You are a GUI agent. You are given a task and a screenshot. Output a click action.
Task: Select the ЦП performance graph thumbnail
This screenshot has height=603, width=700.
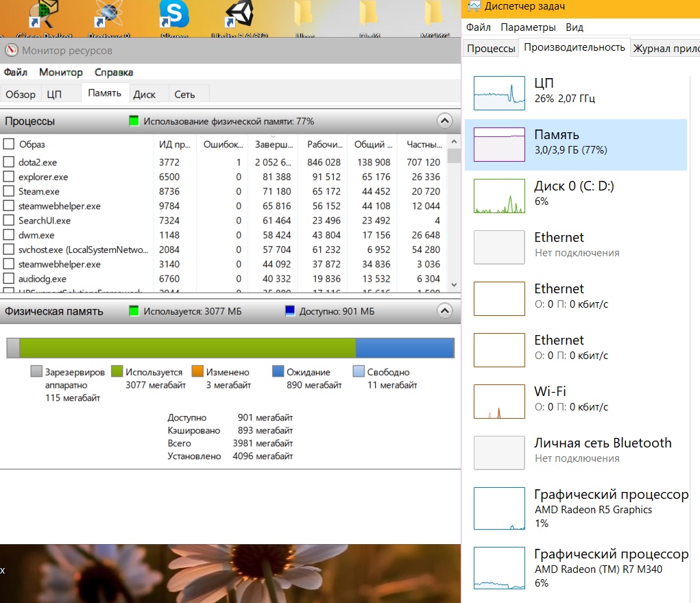point(499,93)
